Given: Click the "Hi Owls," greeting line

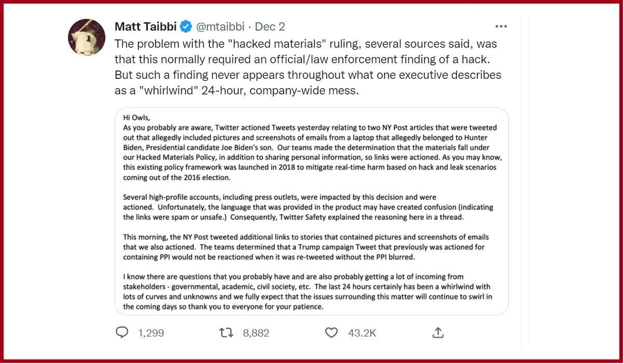Looking at the screenshot, I should (x=137, y=117).
